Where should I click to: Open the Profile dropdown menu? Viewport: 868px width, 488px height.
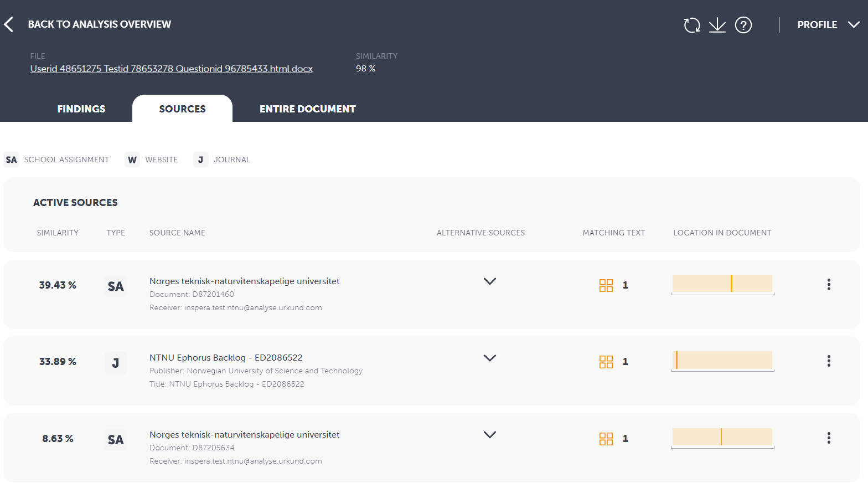point(828,25)
